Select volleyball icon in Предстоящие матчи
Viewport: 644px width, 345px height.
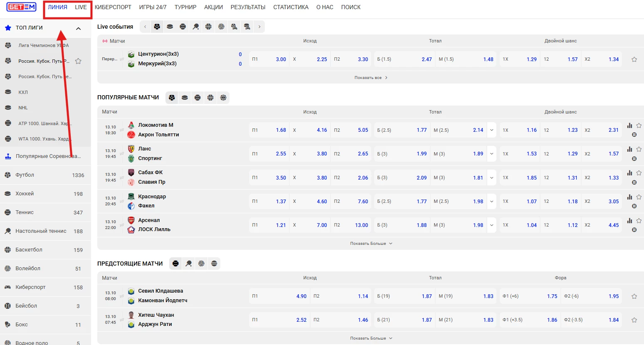[201, 264]
